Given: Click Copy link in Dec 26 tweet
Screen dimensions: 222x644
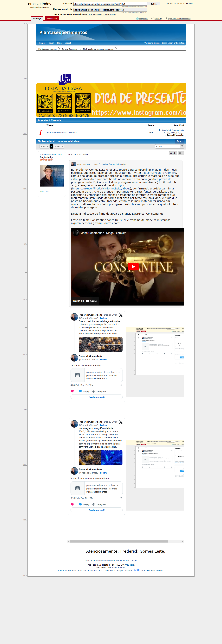Looking at the screenshot, I should pos(99,505).
